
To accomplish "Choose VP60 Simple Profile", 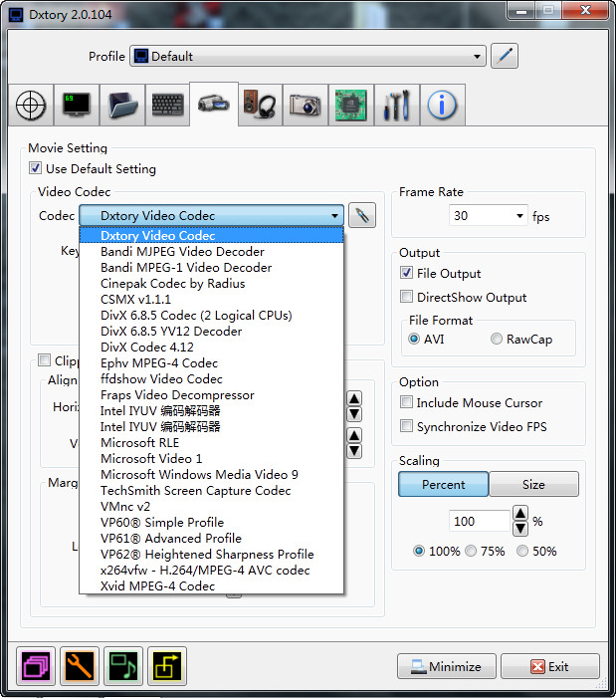I will pyautogui.click(x=211, y=522).
